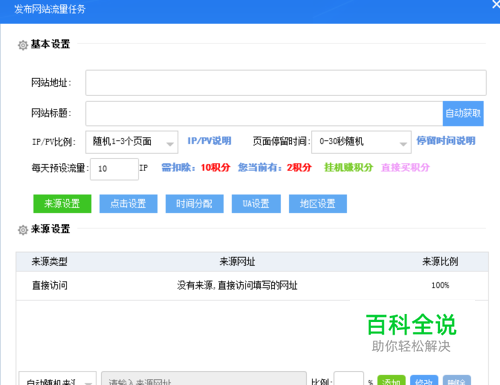Switch to the 时间分配 tab
Image resolution: width=500 pixels, height=385 pixels.
pyautogui.click(x=195, y=204)
